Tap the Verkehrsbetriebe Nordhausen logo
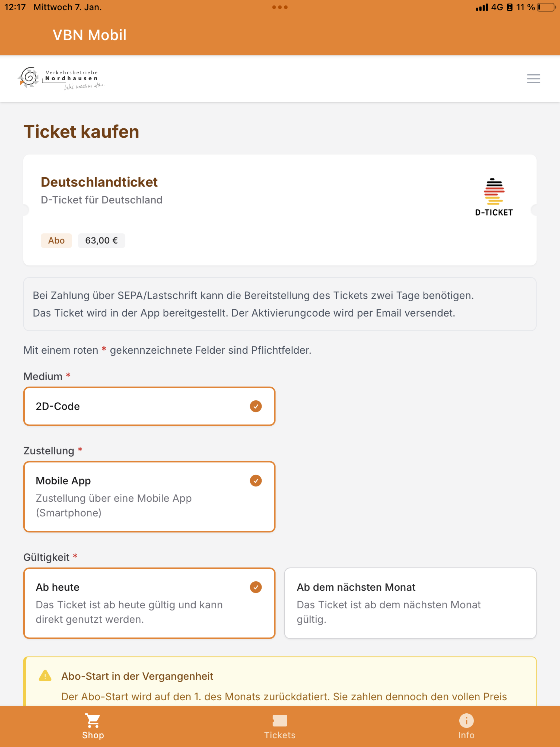The height and width of the screenshot is (747, 560). [61, 78]
